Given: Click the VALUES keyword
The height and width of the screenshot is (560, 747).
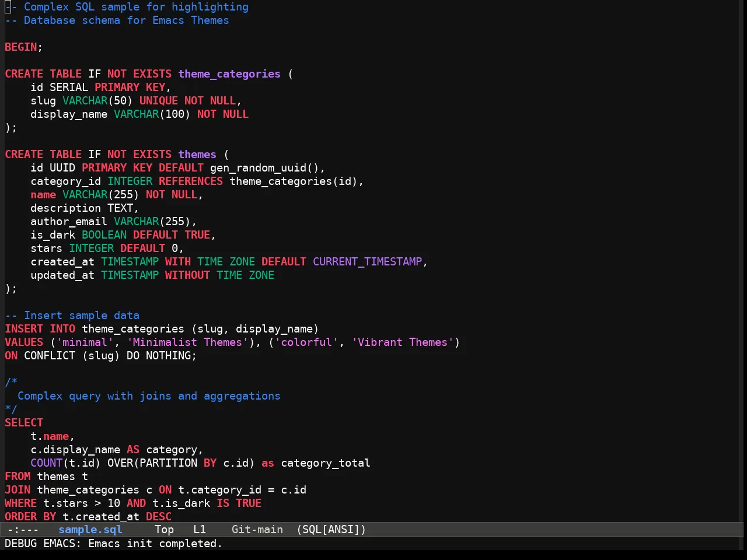Looking at the screenshot, I should pos(24,342).
